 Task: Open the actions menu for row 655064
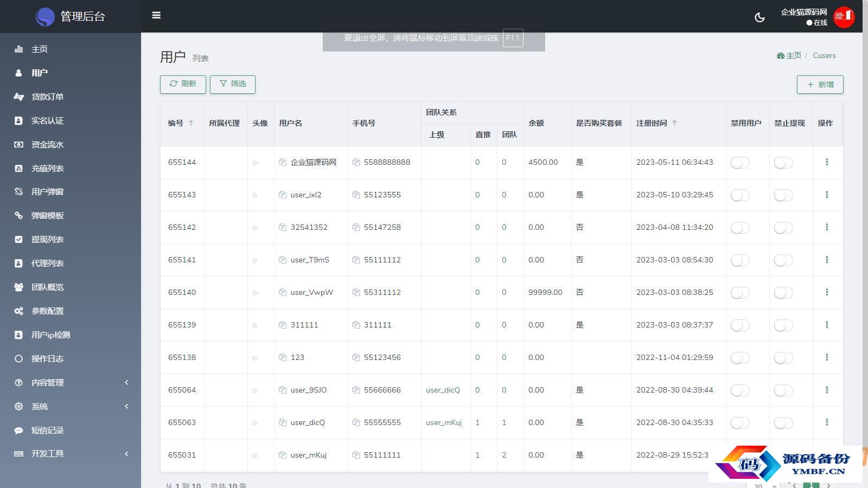coord(827,390)
